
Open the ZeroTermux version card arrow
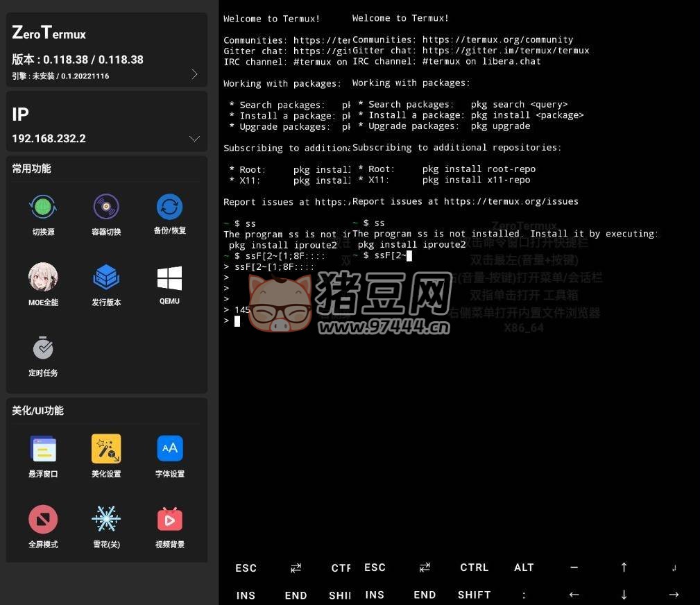(194, 74)
